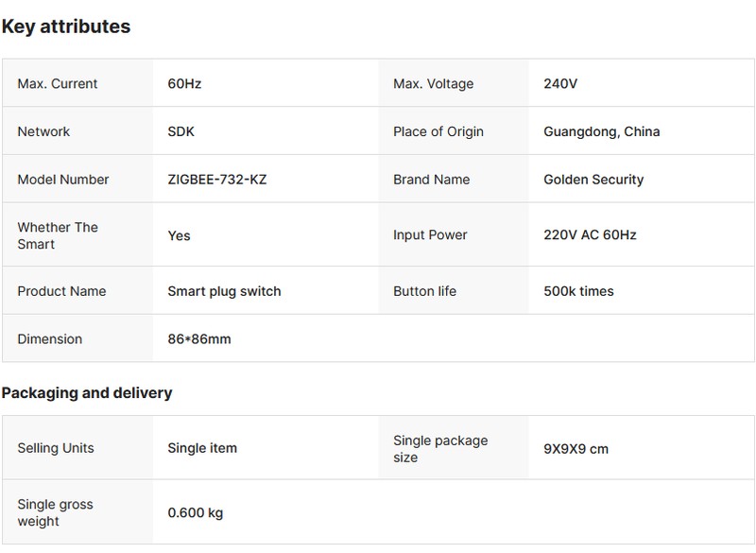Click the Golden Security brand name
Screen dimensions: 756x553
tap(593, 180)
